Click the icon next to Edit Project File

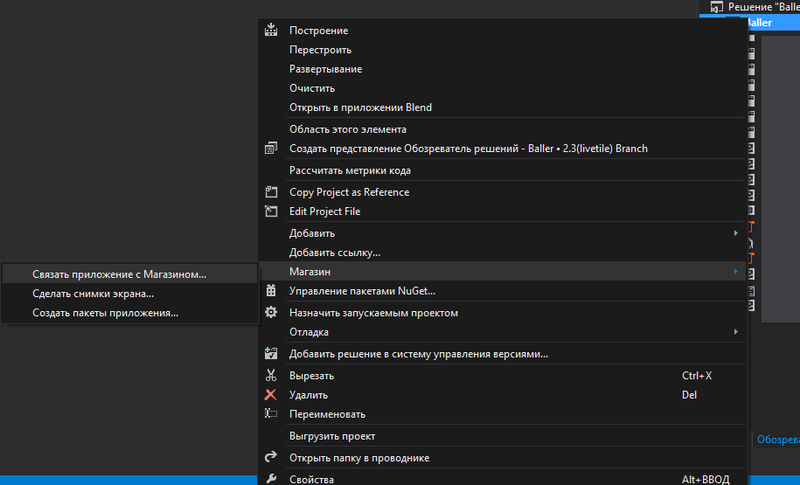[x=271, y=211]
